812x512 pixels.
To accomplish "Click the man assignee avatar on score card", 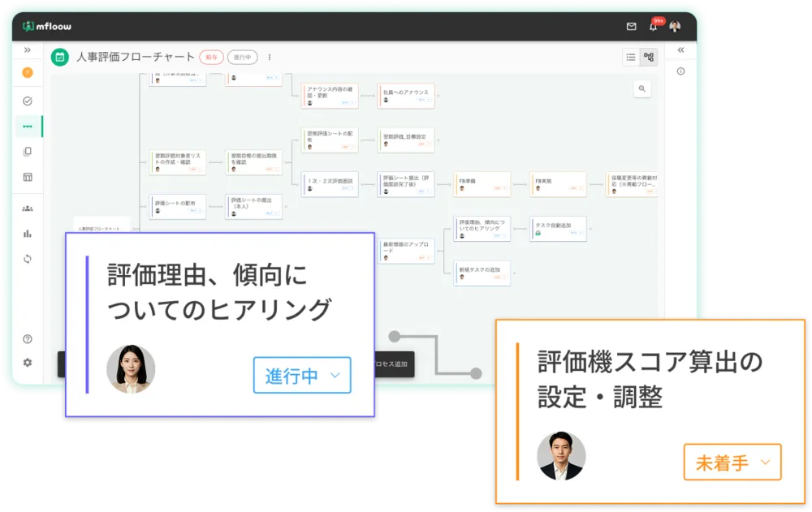I will pos(561,456).
